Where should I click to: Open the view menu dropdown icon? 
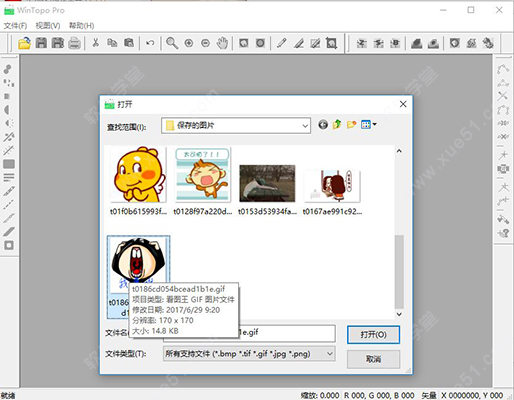click(x=369, y=125)
